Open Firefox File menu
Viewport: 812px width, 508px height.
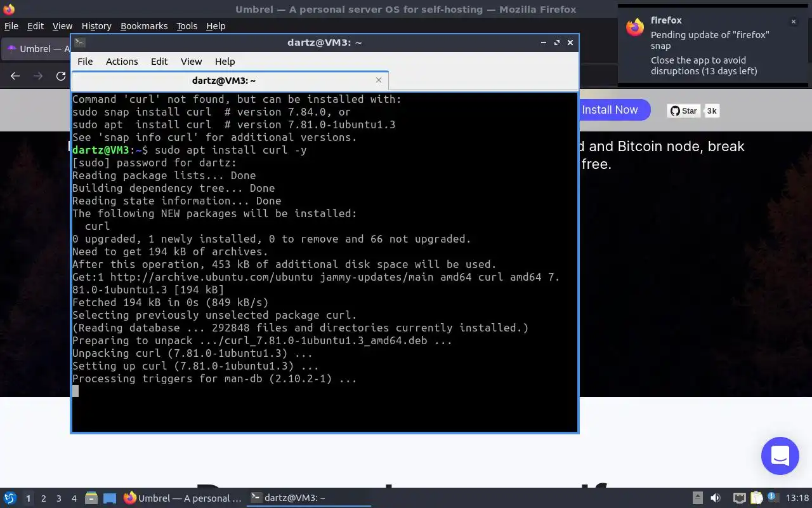click(11, 26)
